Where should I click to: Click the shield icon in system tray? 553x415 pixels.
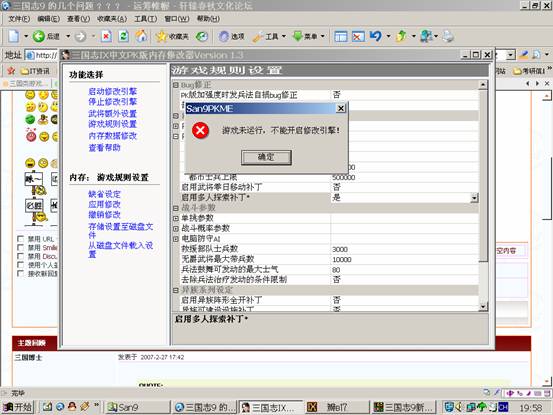pos(449,407)
